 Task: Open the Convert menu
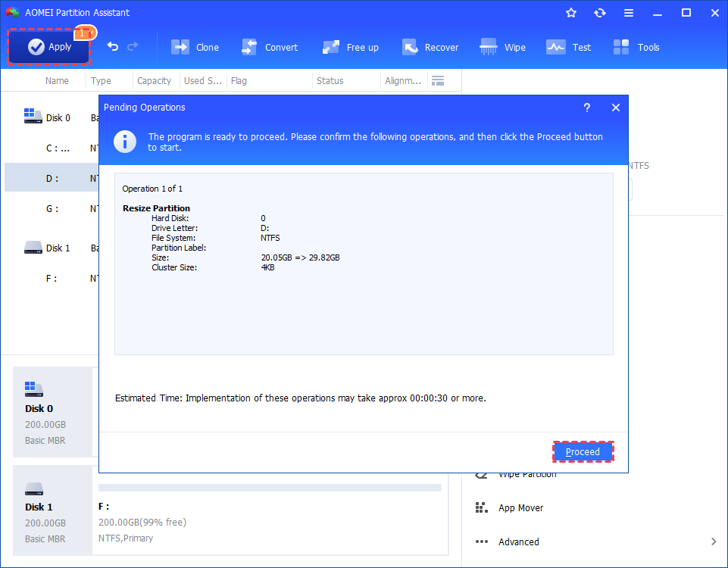click(x=270, y=47)
